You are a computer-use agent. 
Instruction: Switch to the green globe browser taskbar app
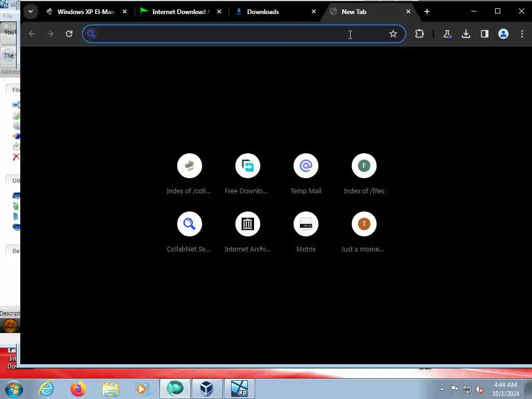(175, 389)
